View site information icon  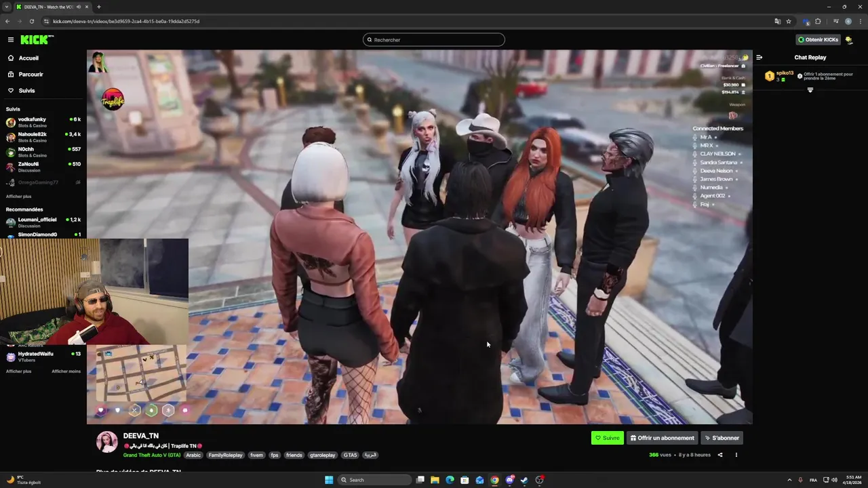tap(46, 21)
